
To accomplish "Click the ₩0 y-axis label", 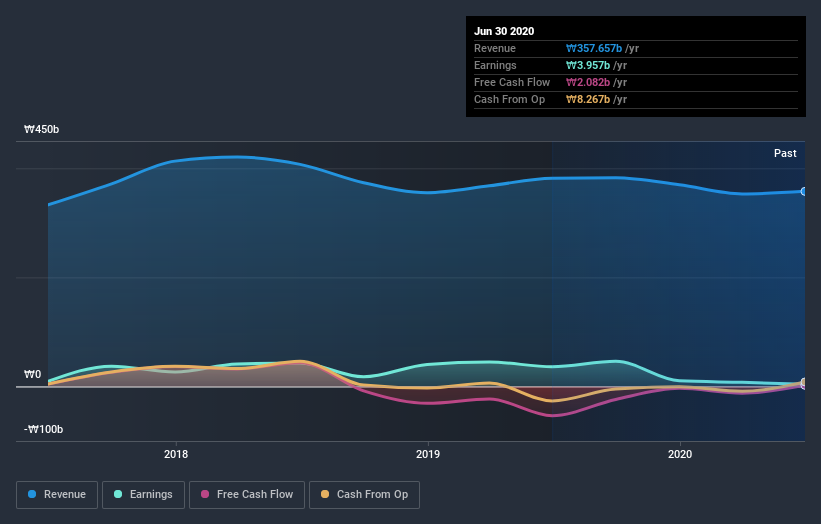I will point(32,374).
